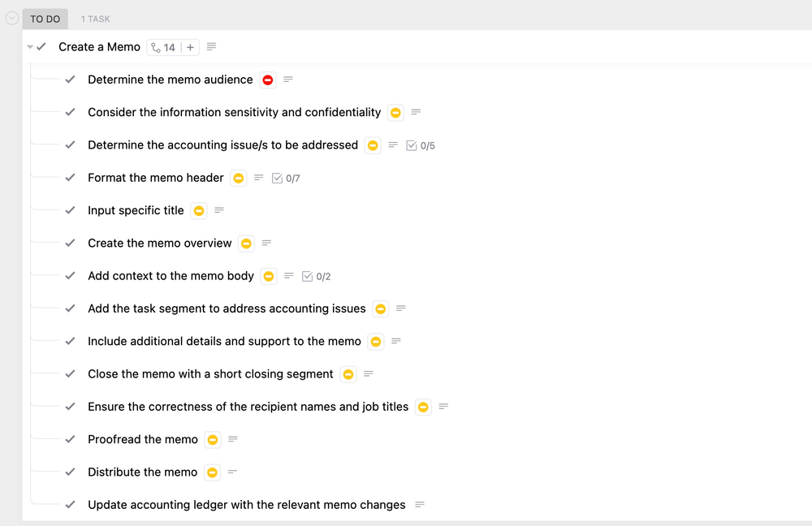Image resolution: width=812 pixels, height=526 pixels.
Task: Click yellow status icon beside Input specific title
Action: 199,210
